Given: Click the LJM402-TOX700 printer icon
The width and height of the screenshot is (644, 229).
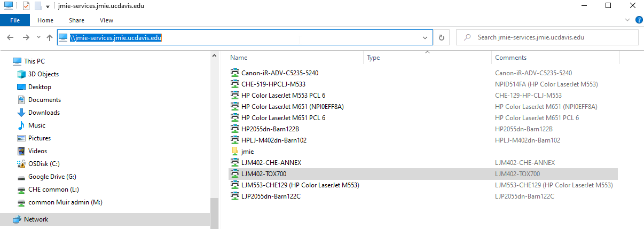Looking at the screenshot, I should [235, 173].
